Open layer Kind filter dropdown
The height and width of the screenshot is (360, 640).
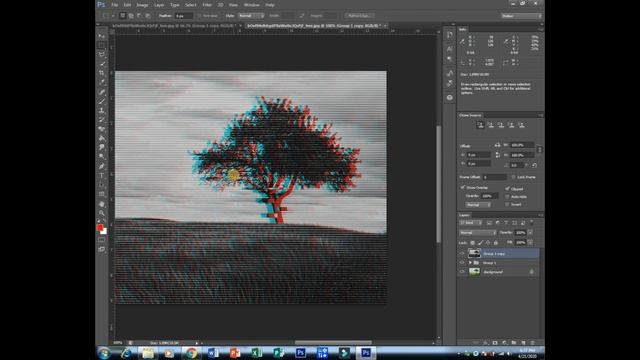coord(471,223)
